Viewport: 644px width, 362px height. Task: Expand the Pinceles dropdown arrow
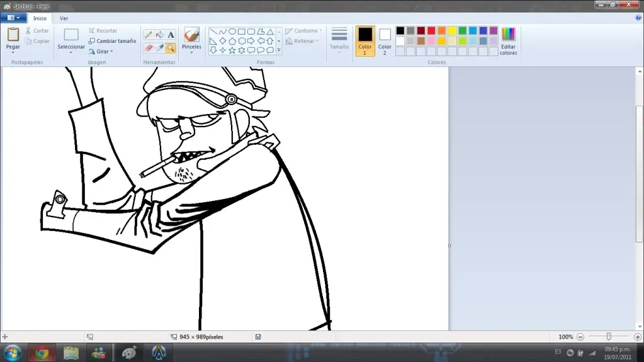(x=191, y=52)
